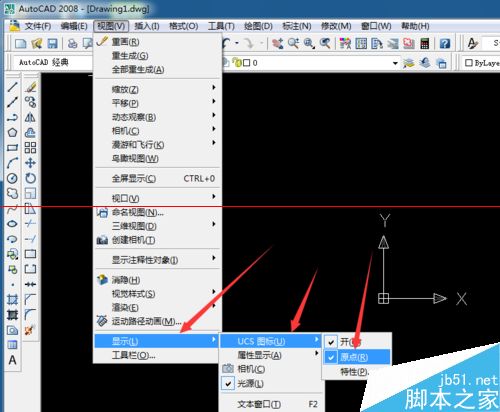Open the AutoCAD 经典 workspace dropdown
The image size is (500, 412).
pyautogui.click(x=53, y=62)
